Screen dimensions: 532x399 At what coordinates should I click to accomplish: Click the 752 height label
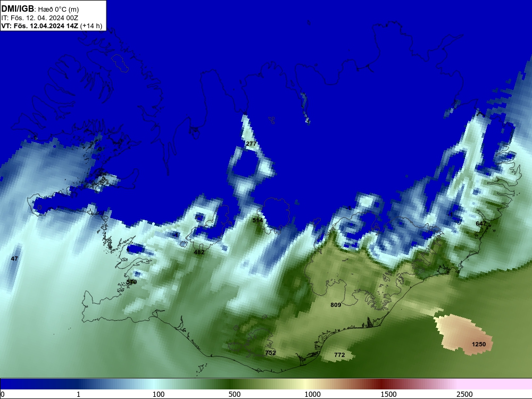(x=270, y=353)
